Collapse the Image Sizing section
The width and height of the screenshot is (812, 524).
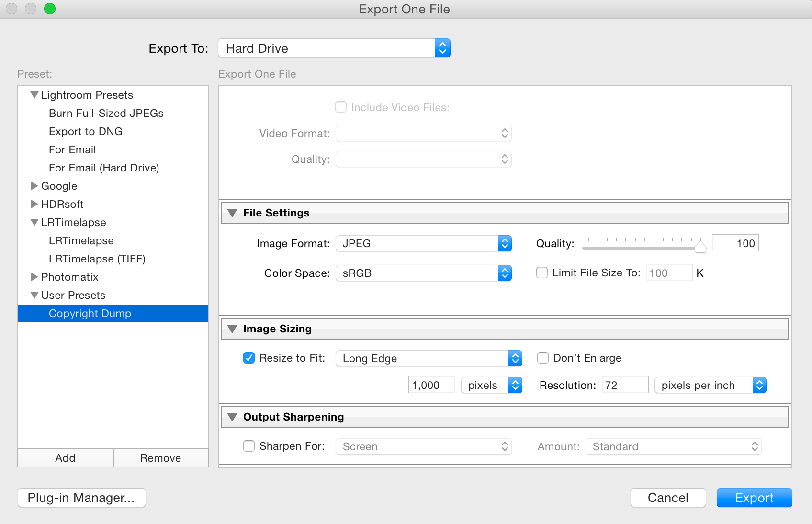pyautogui.click(x=232, y=329)
